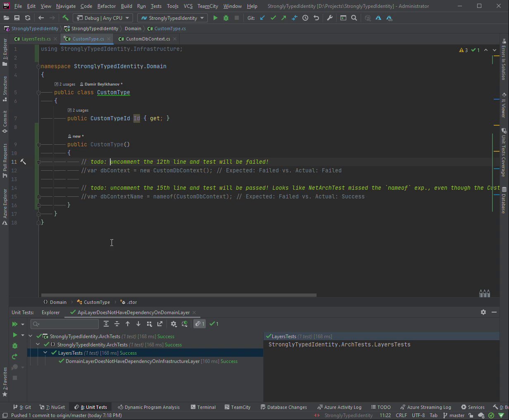
Task: Open the StronglyTypedIdentity run configuration dropdown
Action: (173, 18)
